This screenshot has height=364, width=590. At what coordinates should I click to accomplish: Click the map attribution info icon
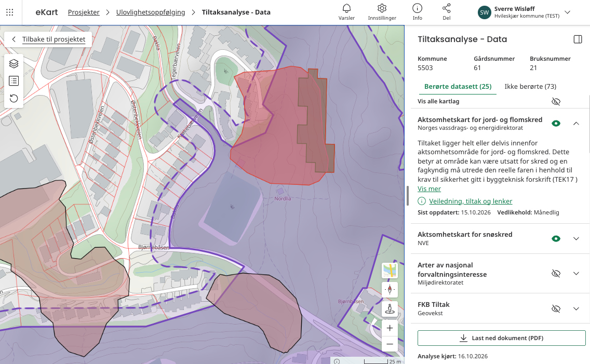tap(337, 361)
